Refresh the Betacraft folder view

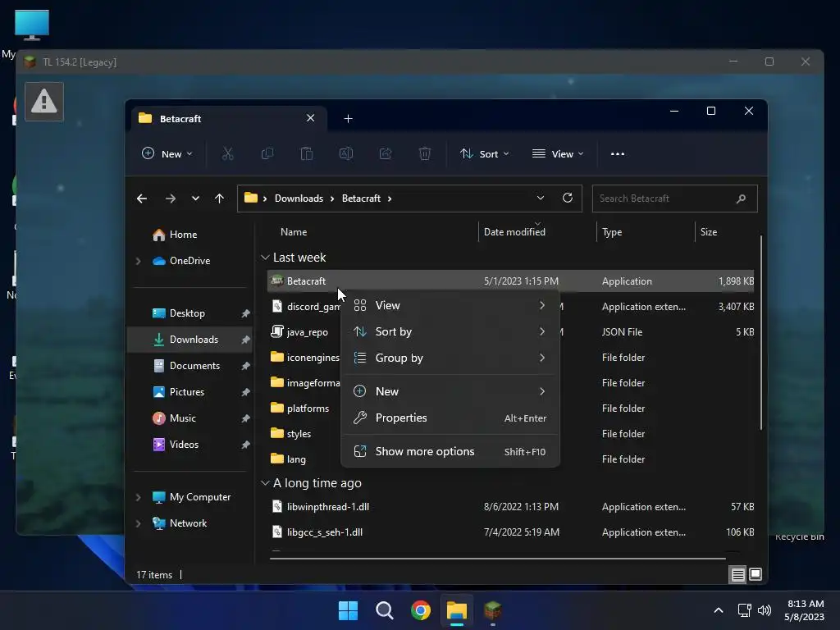pos(568,199)
